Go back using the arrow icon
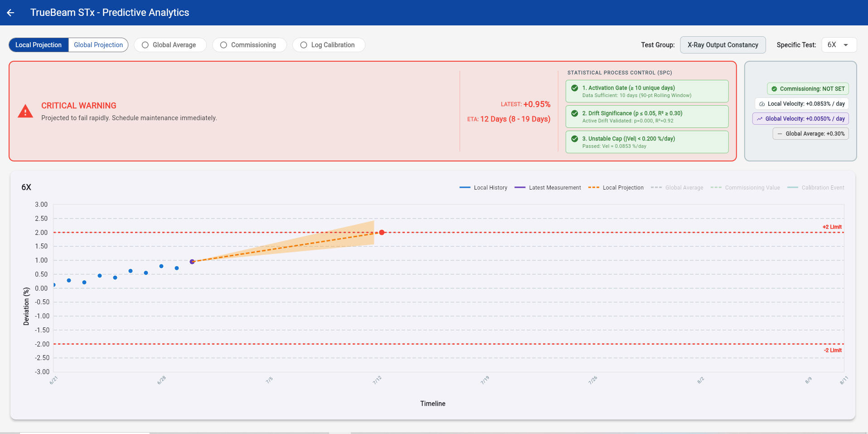The image size is (868, 434). (x=10, y=13)
